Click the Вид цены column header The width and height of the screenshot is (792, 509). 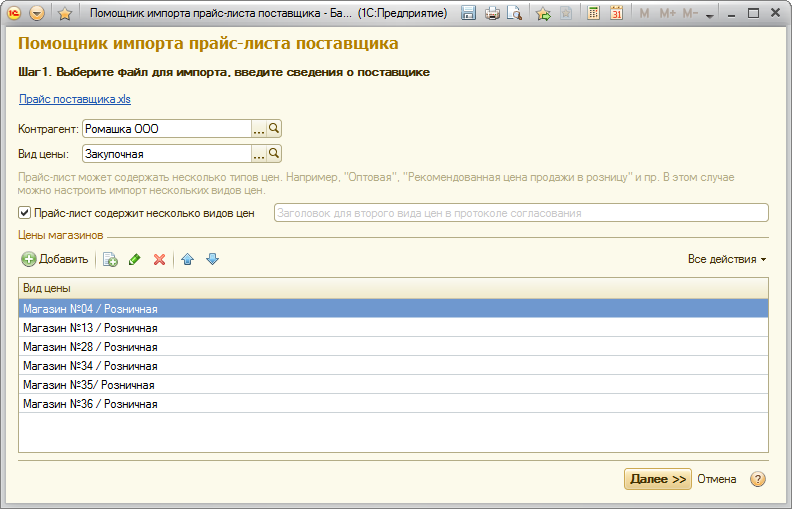click(x=393, y=288)
